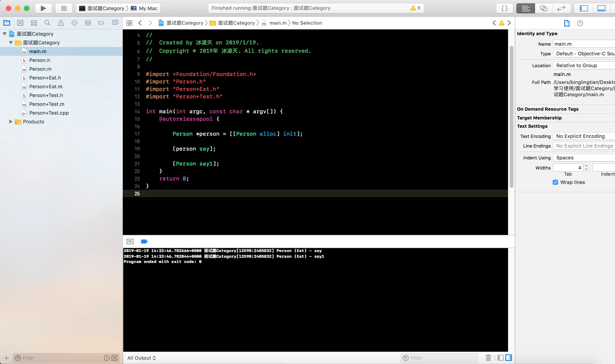Toggle the navigator panel visibility button
The width and height of the screenshot is (615, 364).
click(584, 8)
